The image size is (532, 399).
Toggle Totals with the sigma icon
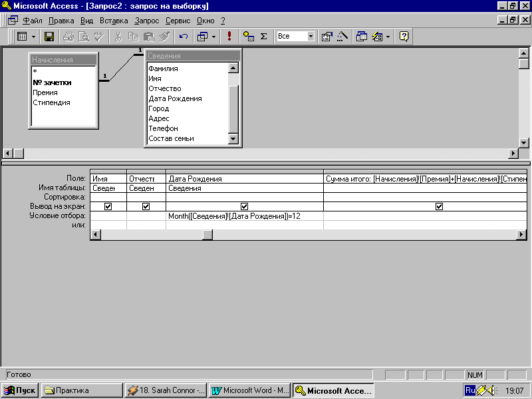coord(264,37)
